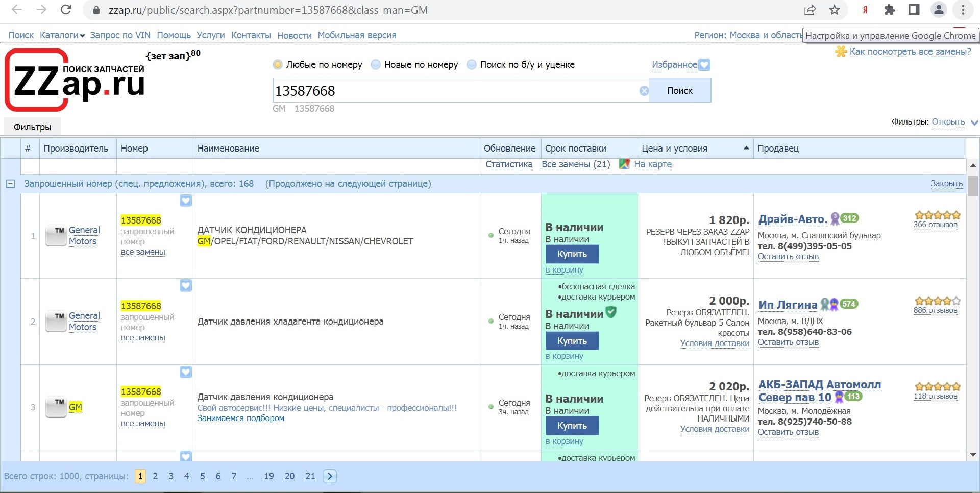Open the Контакты menu item
980x493 pixels.
[x=251, y=35]
